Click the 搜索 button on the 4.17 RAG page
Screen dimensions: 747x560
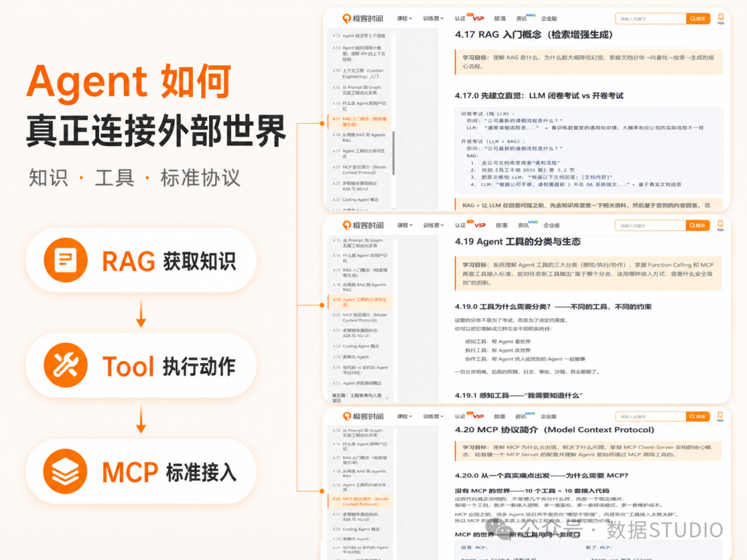point(698,19)
